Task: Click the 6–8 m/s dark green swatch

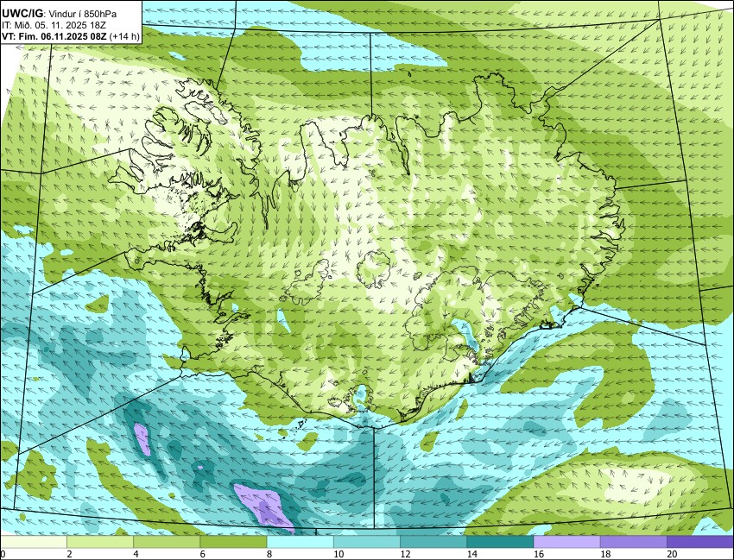Action: click(x=233, y=542)
